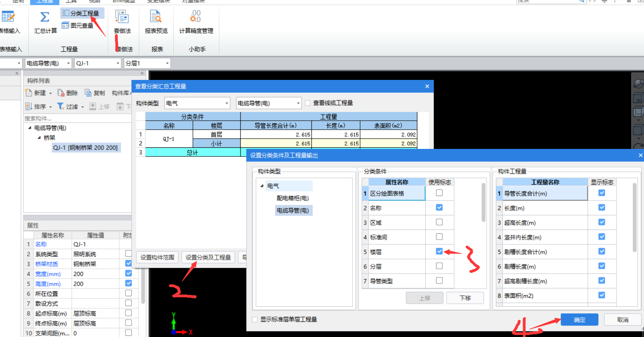Click the 上移 icon in component list
Image resolution: width=644 pixels, height=337 pixels.
93,107
